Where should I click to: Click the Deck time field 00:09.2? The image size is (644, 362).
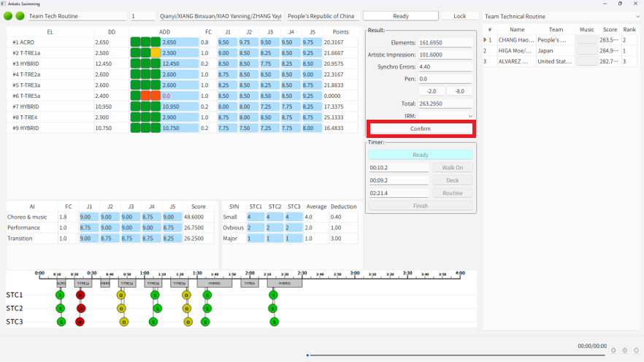[x=399, y=180]
